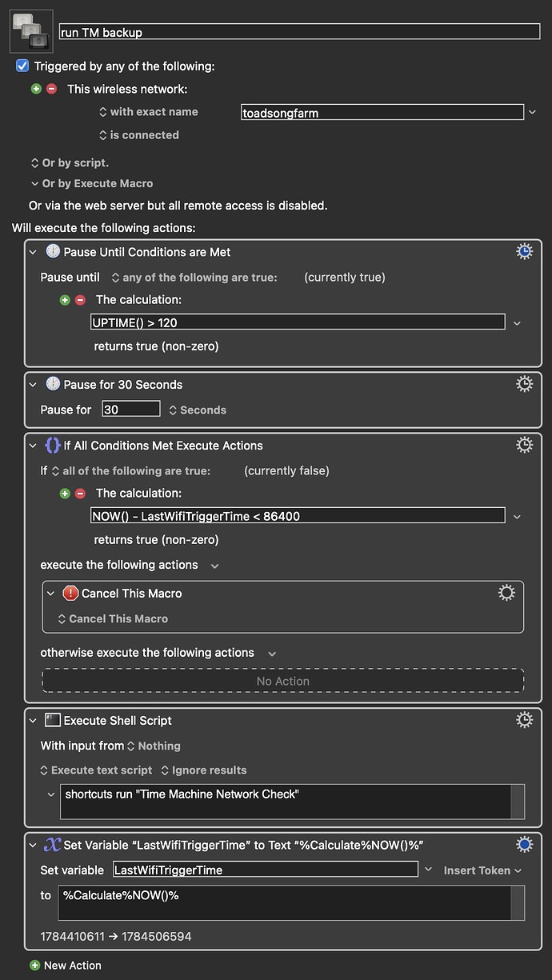
Task: Toggle the 'Triggered by any of the following' checkbox
Action: pyautogui.click(x=22, y=66)
